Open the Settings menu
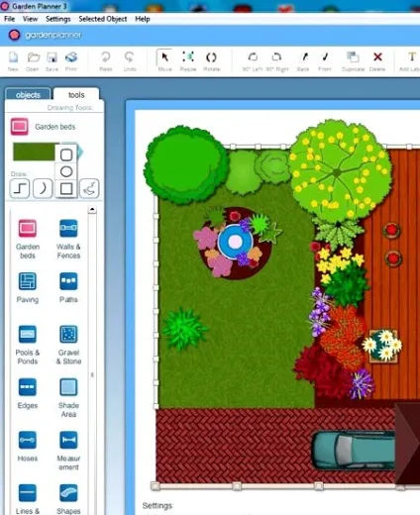 click(58, 19)
